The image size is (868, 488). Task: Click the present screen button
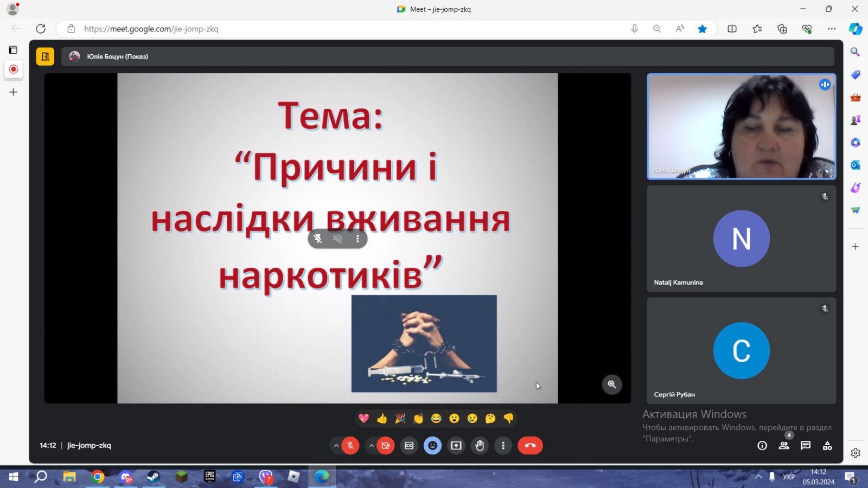click(456, 446)
